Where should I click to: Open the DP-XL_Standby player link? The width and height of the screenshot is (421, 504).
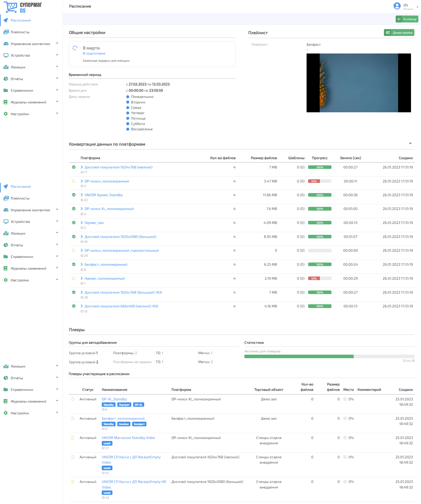(114, 399)
